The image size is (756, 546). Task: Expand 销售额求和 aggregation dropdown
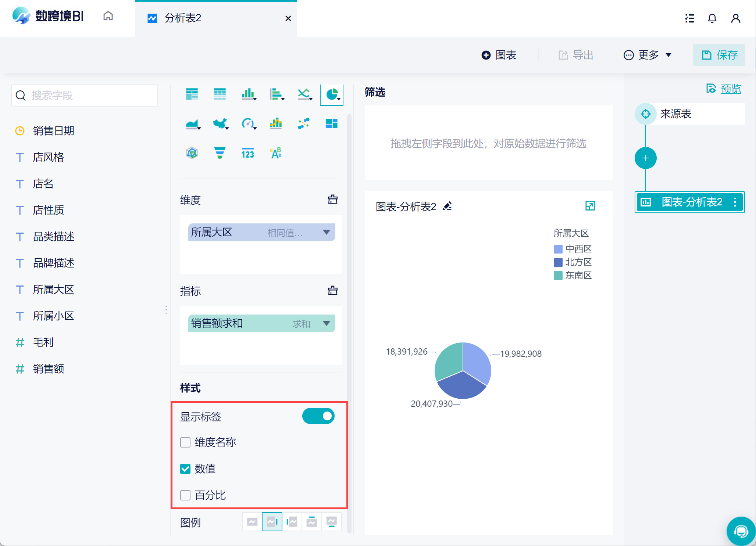(x=326, y=323)
